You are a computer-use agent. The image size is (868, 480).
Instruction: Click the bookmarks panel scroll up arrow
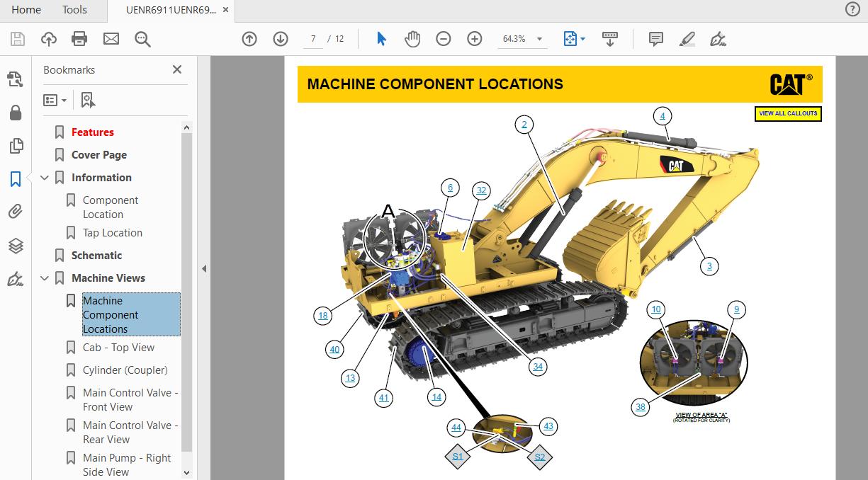[x=187, y=127]
